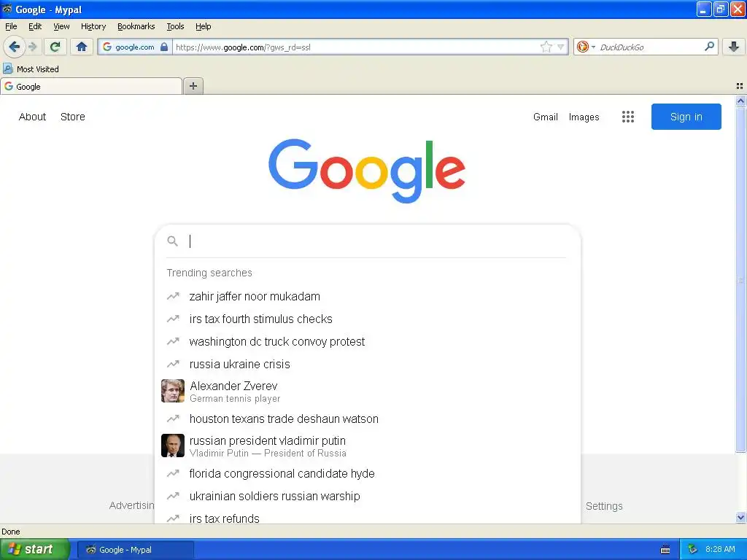Screen dimensions: 747x560
Task: Click the forward navigation arrow
Action: pos(32,47)
